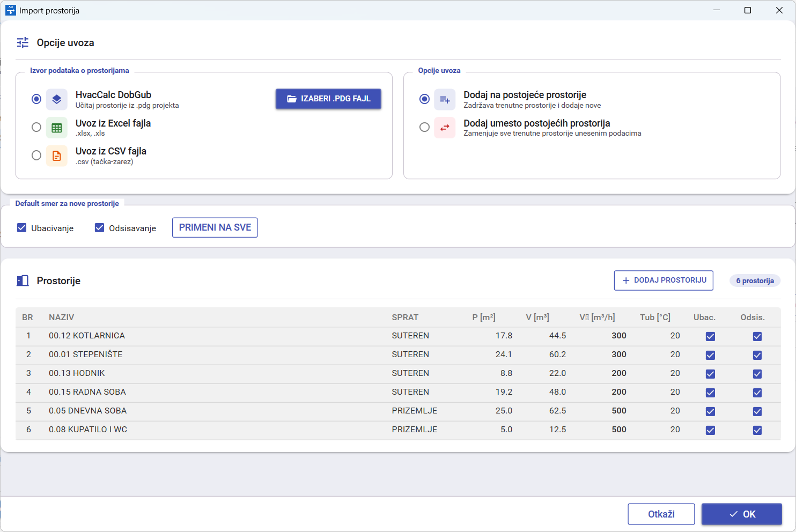The width and height of the screenshot is (796, 532).
Task: Select the Uvoz iz CSV fajla radio
Action: pyautogui.click(x=36, y=156)
